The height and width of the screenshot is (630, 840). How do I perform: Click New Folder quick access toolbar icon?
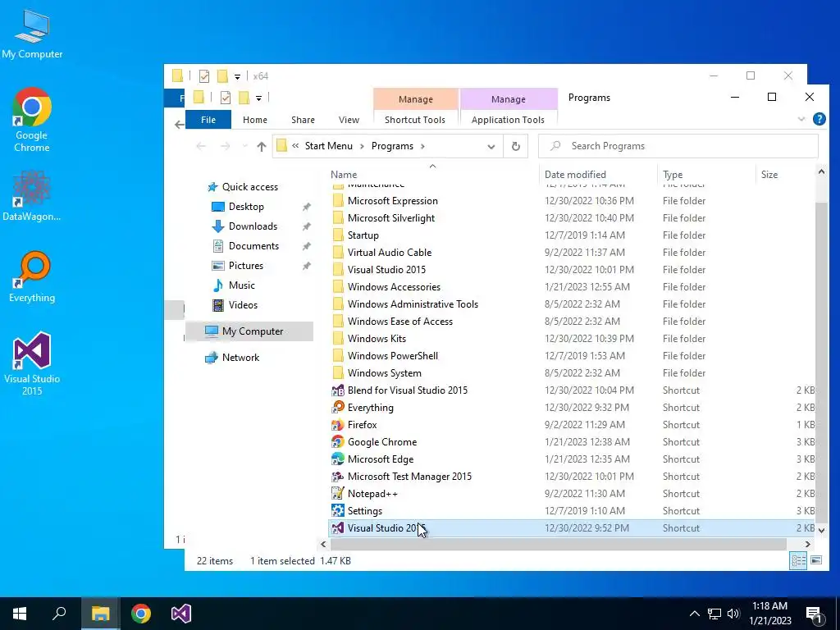coord(244,98)
